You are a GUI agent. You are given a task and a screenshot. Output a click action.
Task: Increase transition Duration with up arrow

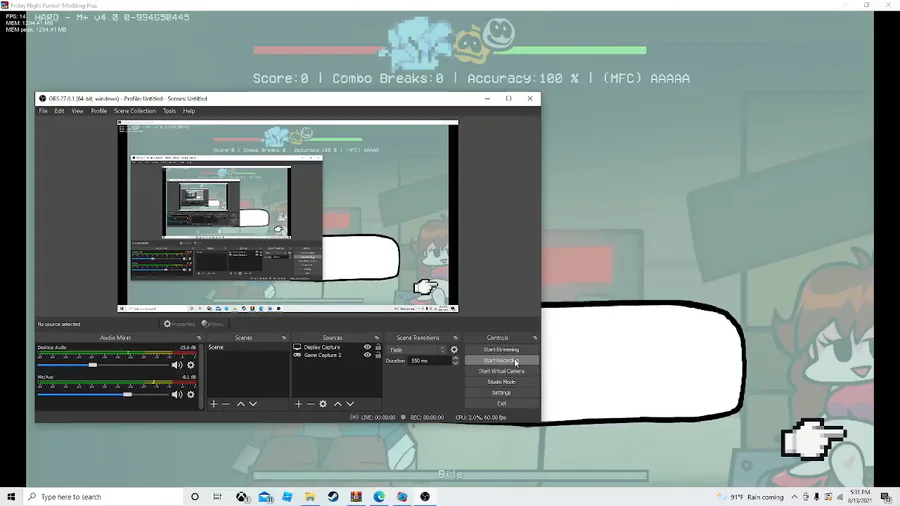tap(455, 359)
